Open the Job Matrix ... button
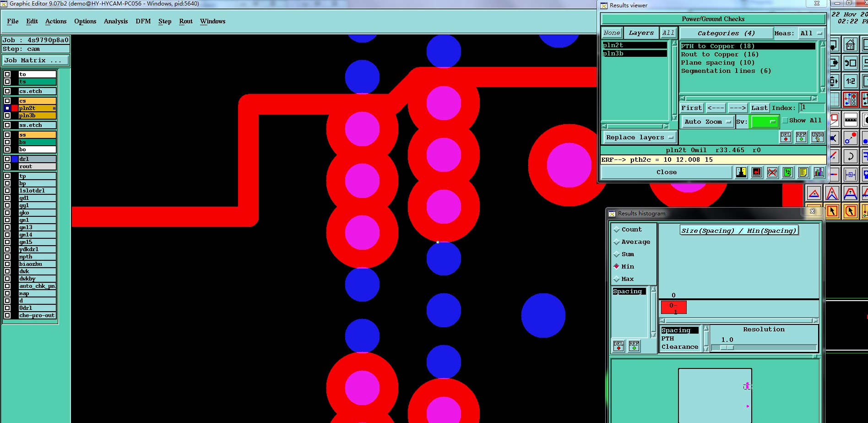The image size is (868, 423). coord(36,60)
